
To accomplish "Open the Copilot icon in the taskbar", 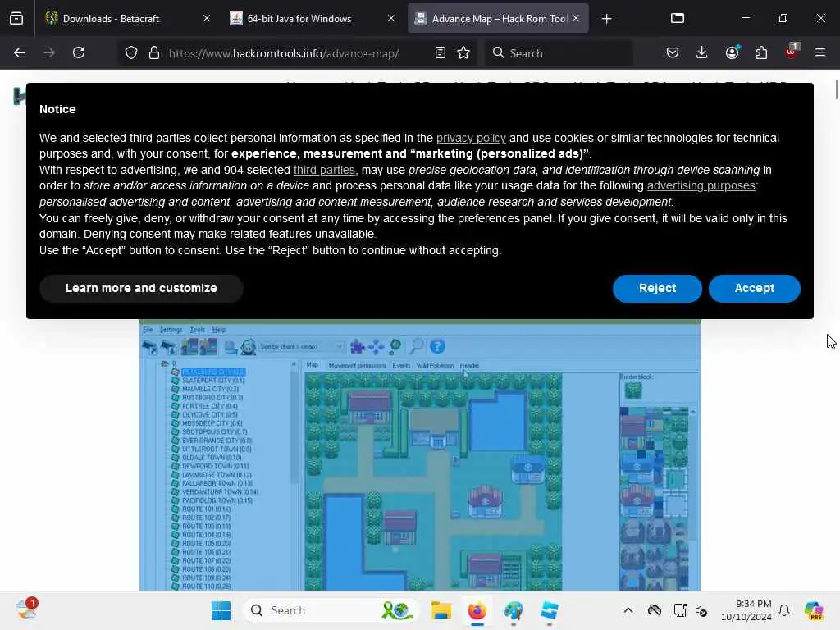I will coord(814,610).
